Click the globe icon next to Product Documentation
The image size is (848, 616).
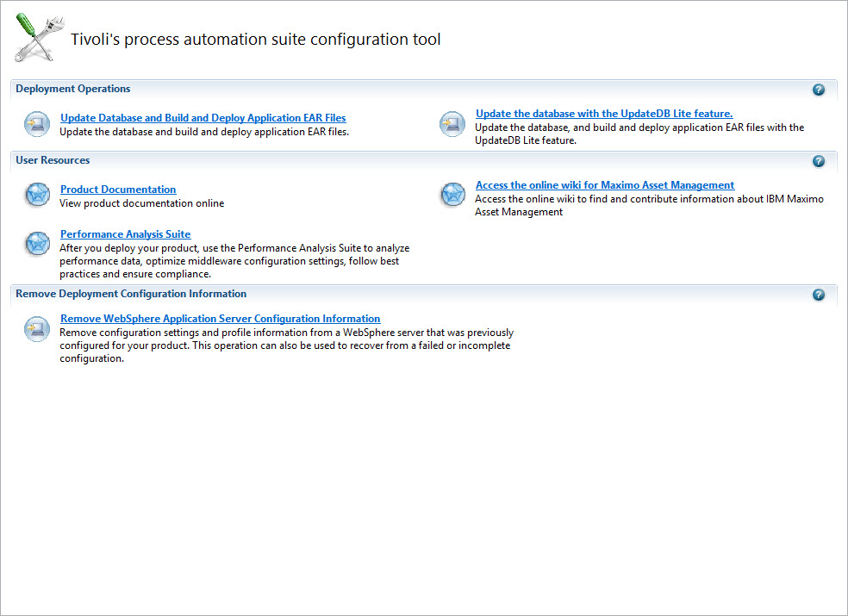coord(37,196)
